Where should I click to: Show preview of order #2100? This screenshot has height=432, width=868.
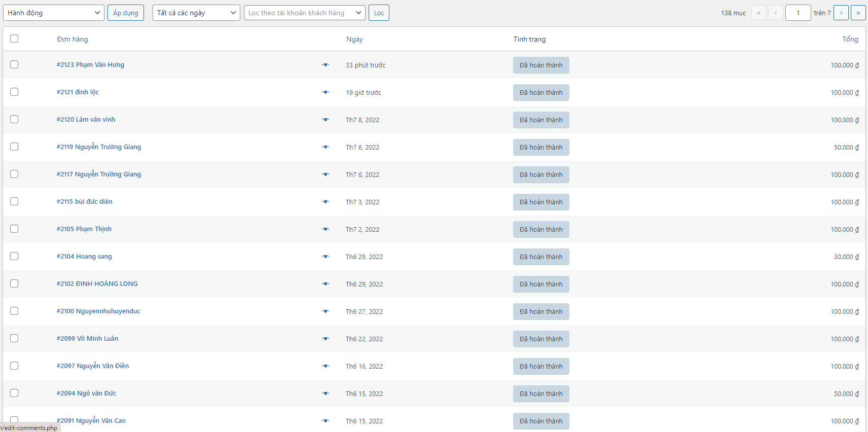[x=325, y=311]
